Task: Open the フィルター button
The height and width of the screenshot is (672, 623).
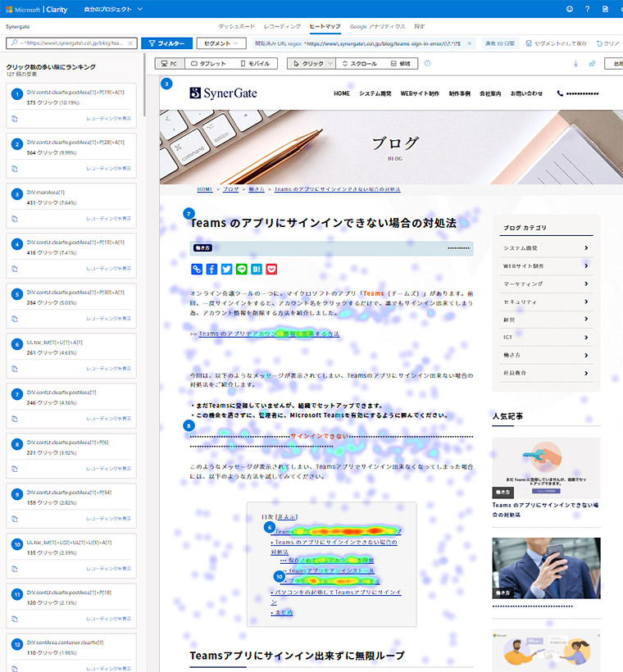Action: [x=166, y=43]
